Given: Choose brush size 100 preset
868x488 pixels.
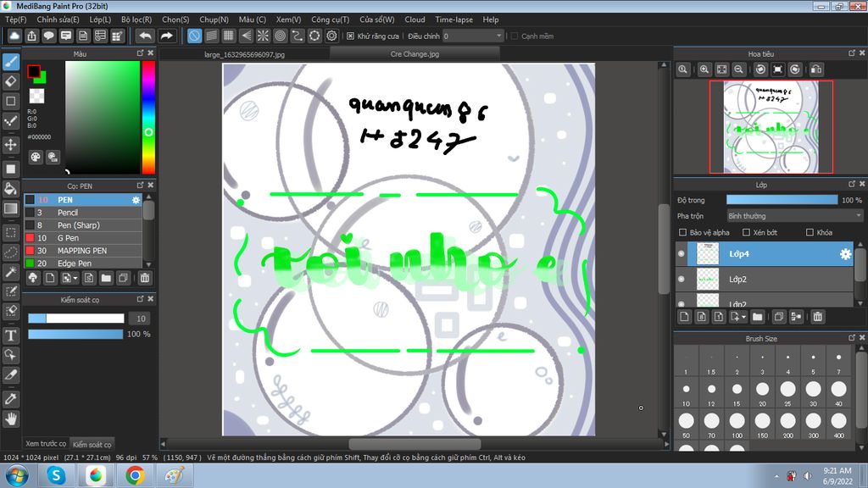Looking at the screenshot, I should 737,424.
